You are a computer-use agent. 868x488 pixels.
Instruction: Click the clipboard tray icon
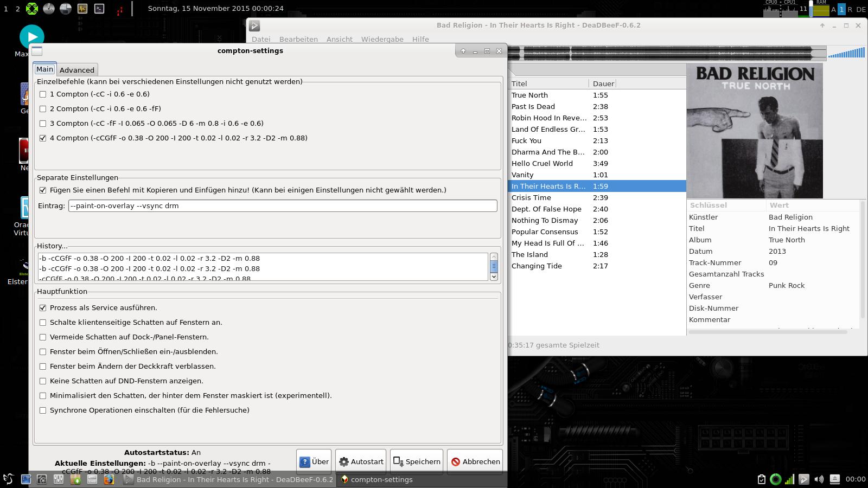(x=762, y=479)
